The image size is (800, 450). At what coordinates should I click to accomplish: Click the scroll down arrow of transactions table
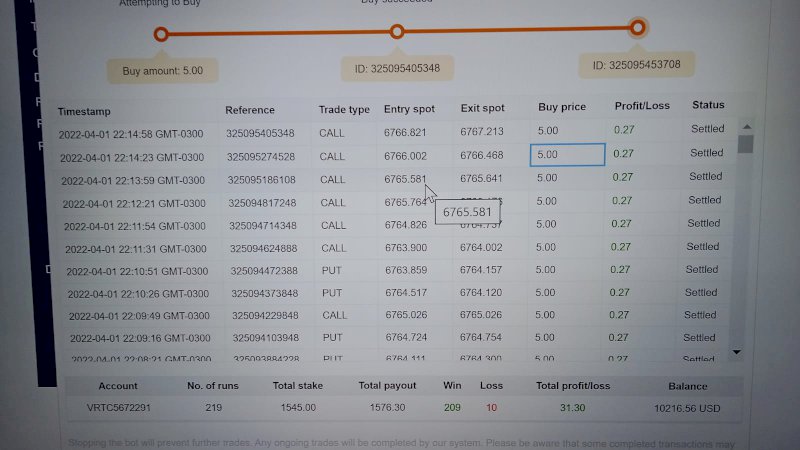click(x=737, y=352)
